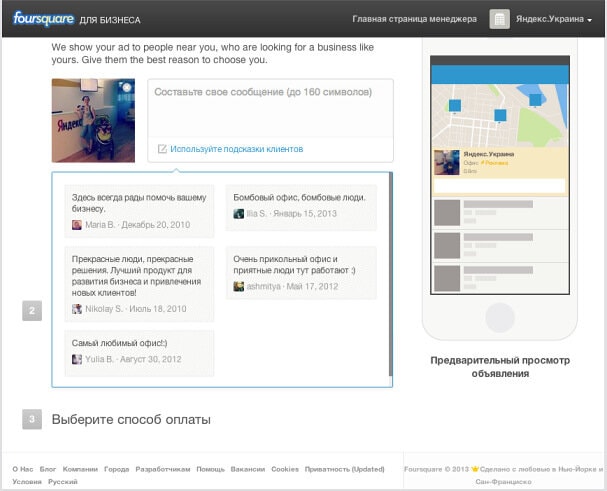Screen dimensions: 607x491
Task: Click Ilia S.'s avatar icon
Action: 239,214
